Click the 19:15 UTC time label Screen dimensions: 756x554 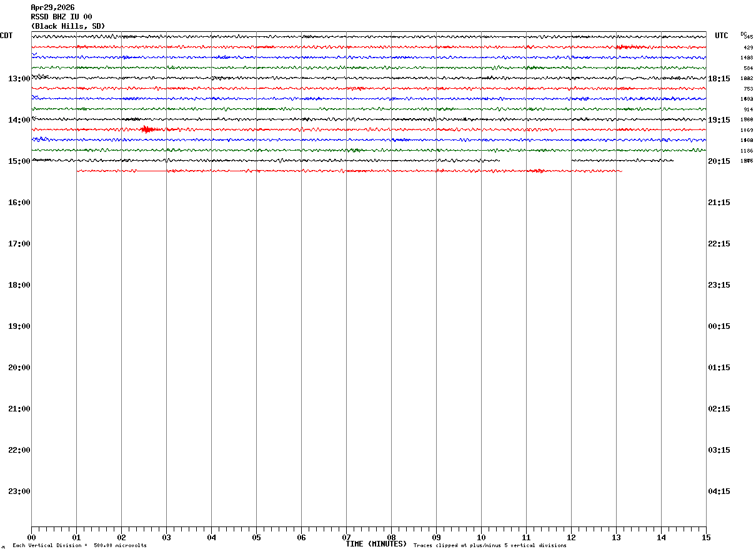[719, 120]
